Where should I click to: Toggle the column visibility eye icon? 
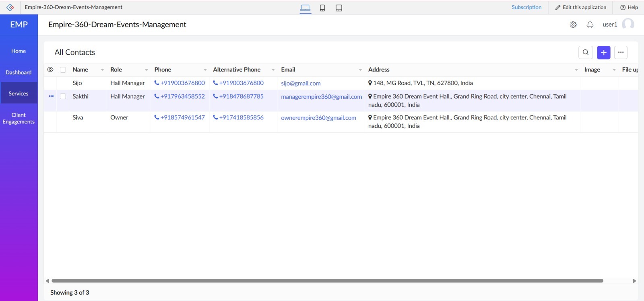point(50,70)
